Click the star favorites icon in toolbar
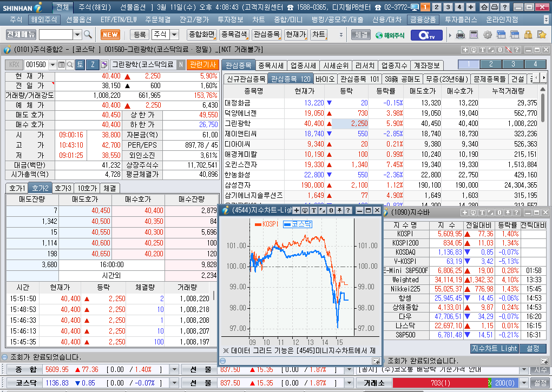 tap(541, 35)
